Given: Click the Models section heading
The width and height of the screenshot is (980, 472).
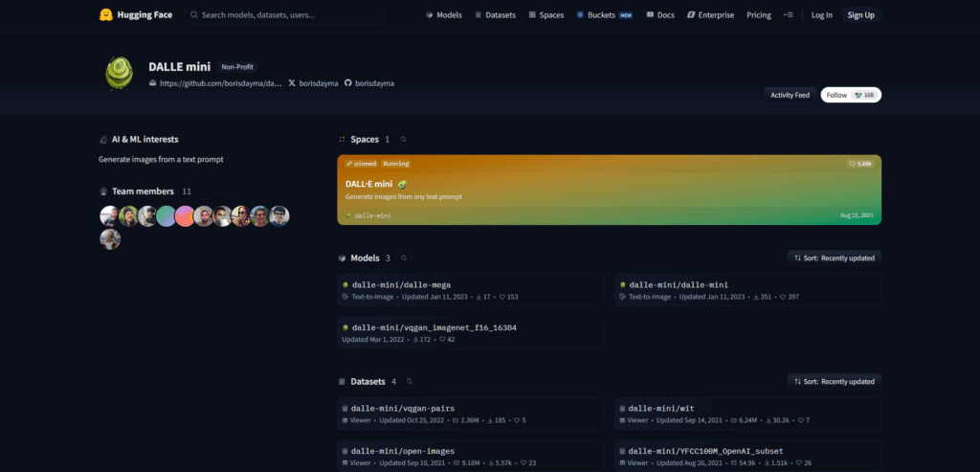Looking at the screenshot, I should point(365,258).
